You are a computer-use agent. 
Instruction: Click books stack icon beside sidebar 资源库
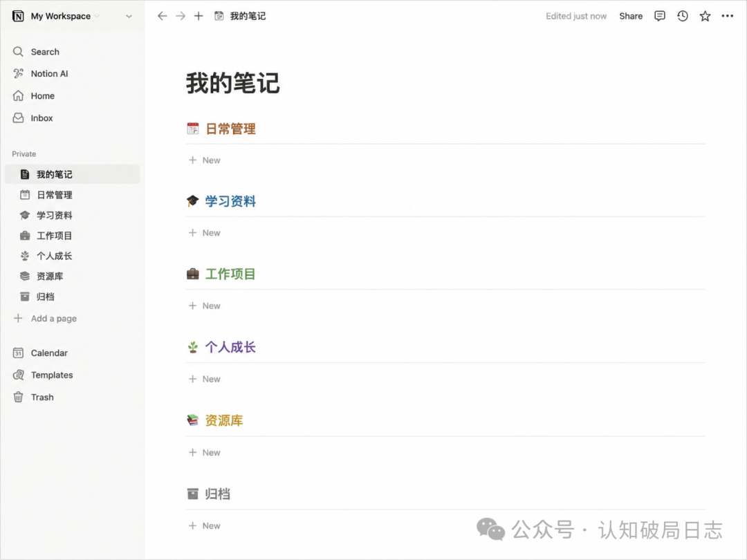[25, 276]
